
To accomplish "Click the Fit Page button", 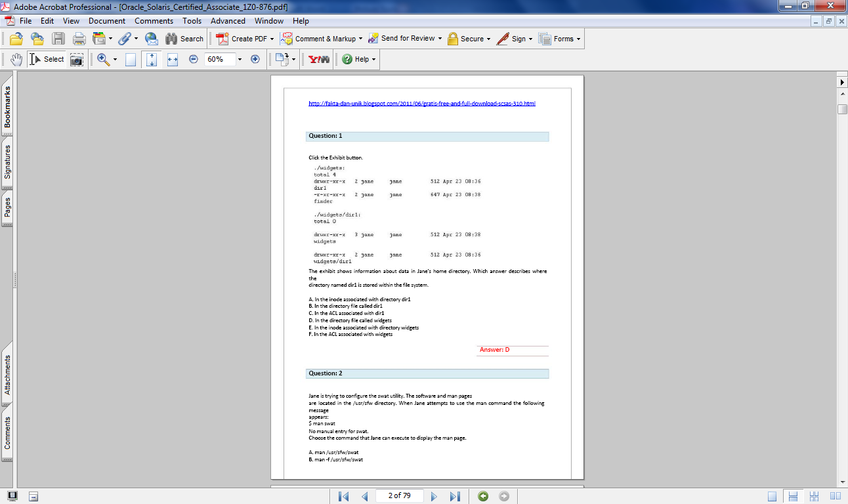I will tap(152, 59).
